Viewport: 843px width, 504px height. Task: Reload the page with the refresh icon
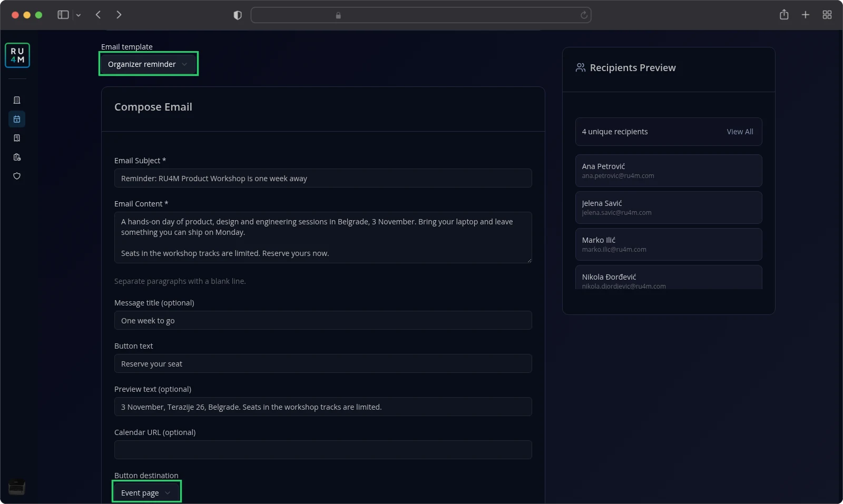point(584,15)
